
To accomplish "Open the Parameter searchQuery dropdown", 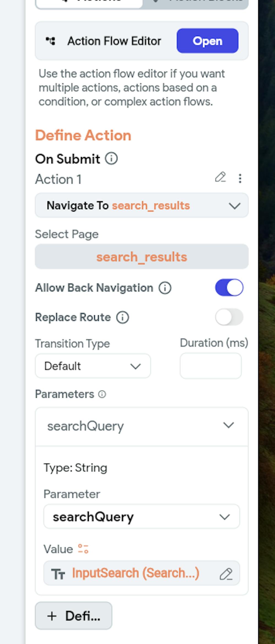I will point(142,517).
